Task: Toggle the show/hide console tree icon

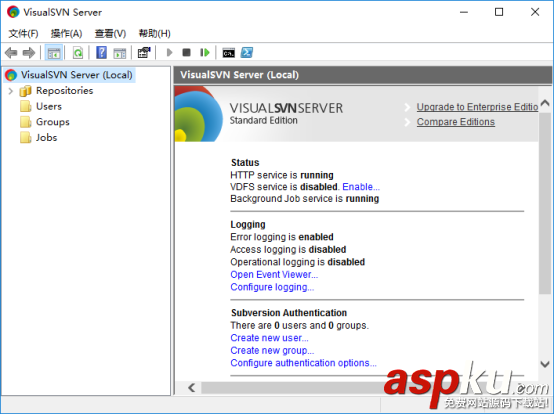Action: [54, 53]
